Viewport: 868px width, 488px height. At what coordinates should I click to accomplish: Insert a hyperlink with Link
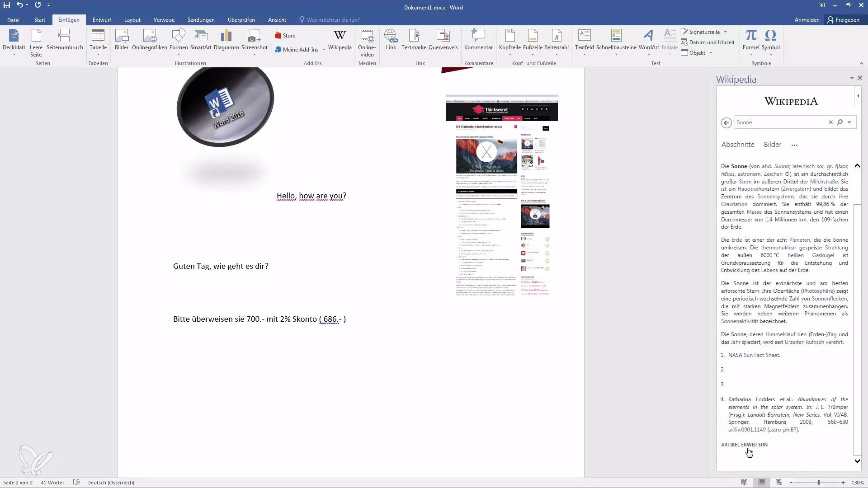[x=391, y=40]
